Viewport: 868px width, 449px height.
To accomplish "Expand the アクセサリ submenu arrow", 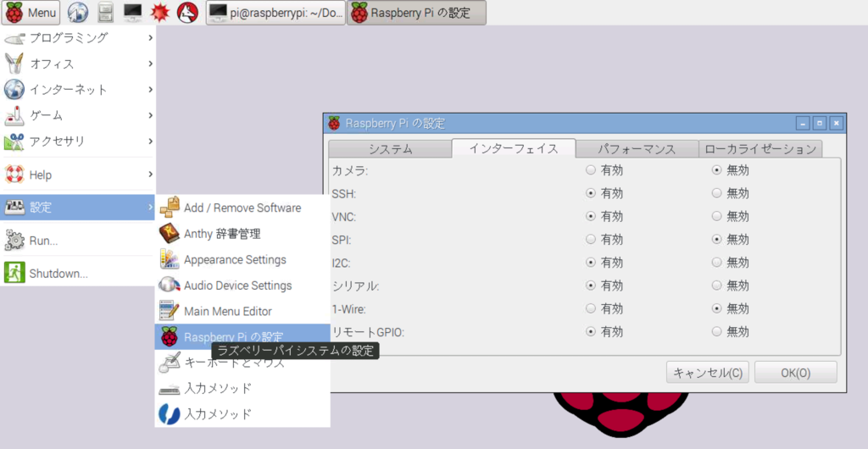I will [150, 141].
